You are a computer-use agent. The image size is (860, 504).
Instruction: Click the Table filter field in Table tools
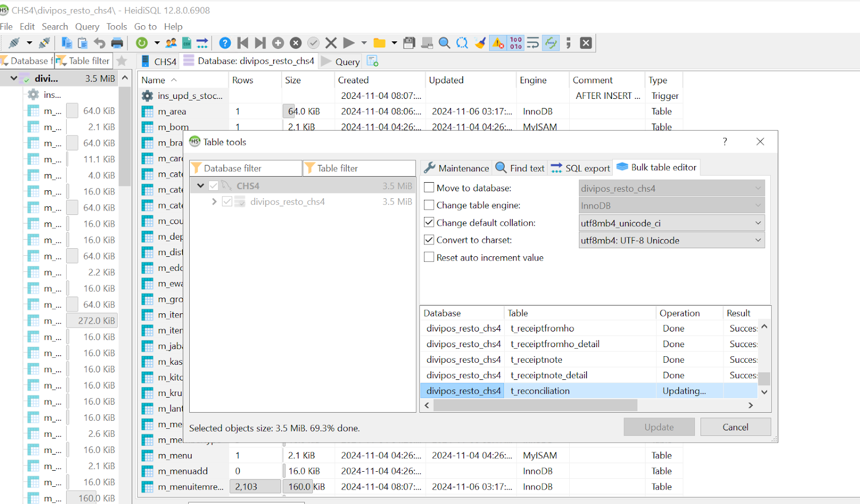[x=359, y=168]
